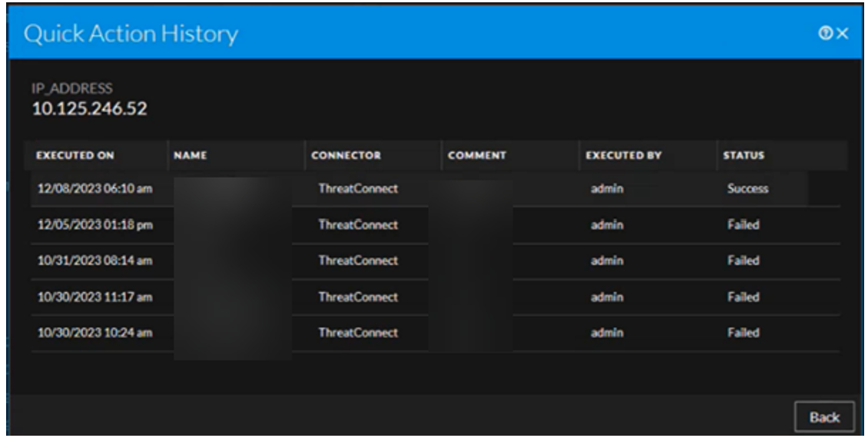
Task: Click ThreatConnect in the 12/05/2023 row
Action: pyautogui.click(x=358, y=225)
